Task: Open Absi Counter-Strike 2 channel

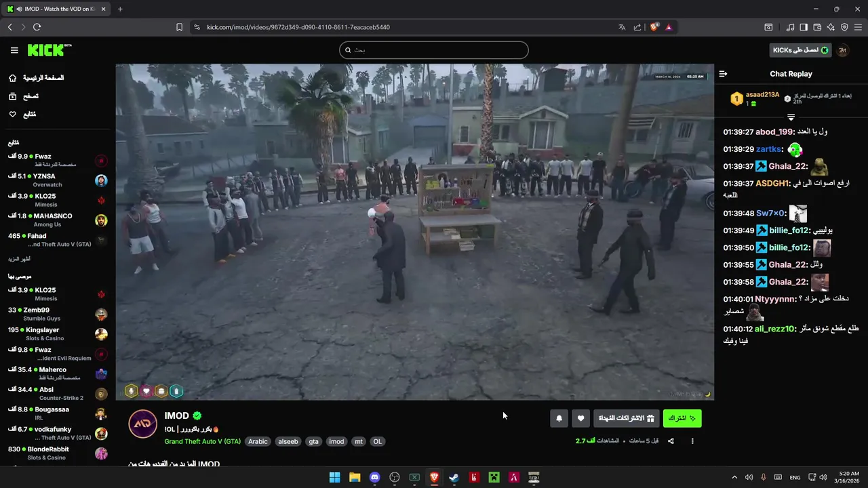Action: 58,394
